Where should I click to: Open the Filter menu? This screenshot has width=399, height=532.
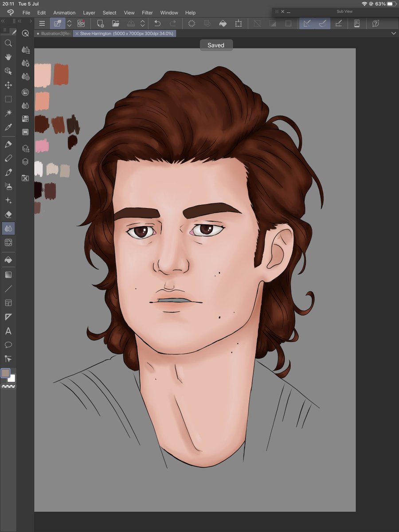(x=147, y=13)
